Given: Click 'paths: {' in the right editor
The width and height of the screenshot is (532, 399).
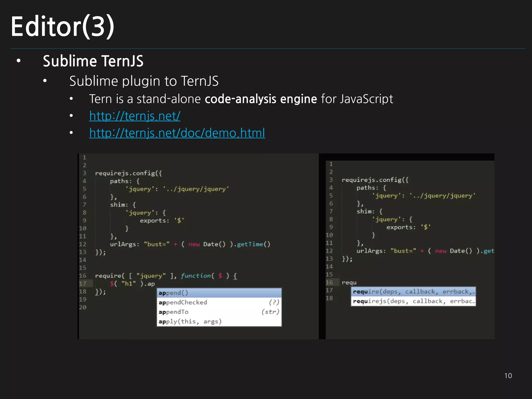Looking at the screenshot, I should (371, 188).
